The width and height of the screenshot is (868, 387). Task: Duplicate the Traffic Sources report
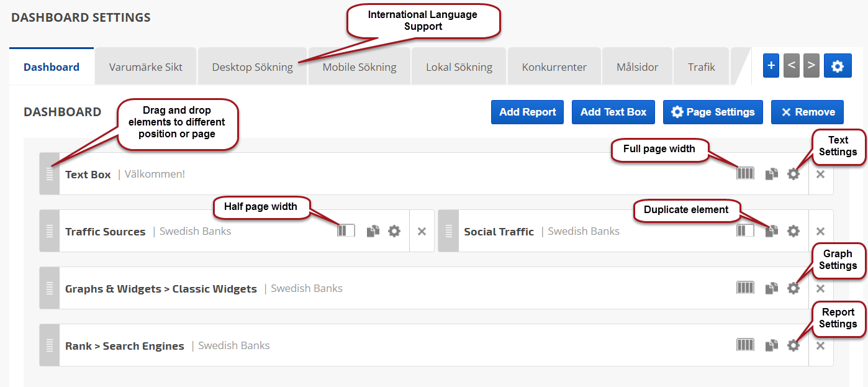(373, 231)
